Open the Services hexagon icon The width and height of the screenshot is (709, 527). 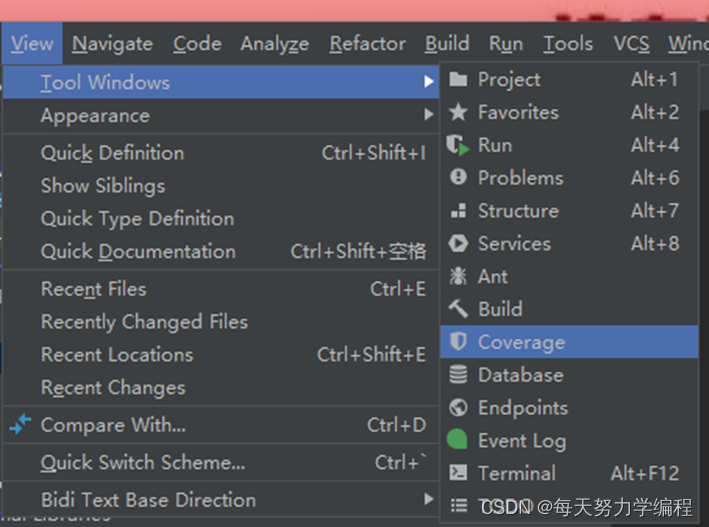point(458,243)
